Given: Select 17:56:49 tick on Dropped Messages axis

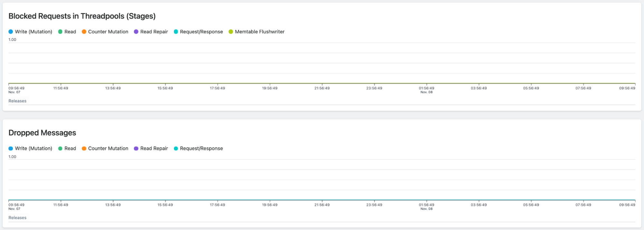Looking at the screenshot, I should (x=217, y=205).
